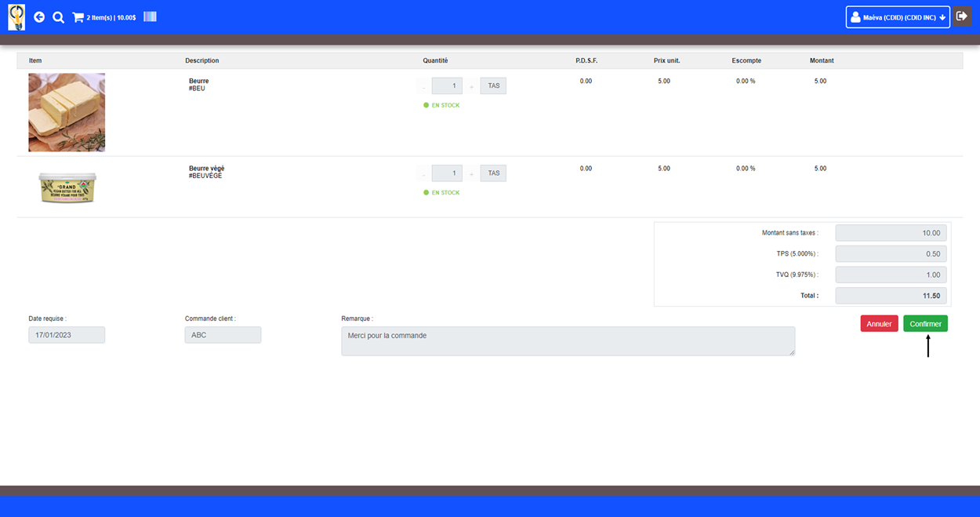
Task: Go back using the left arrow icon
Action: click(x=39, y=17)
